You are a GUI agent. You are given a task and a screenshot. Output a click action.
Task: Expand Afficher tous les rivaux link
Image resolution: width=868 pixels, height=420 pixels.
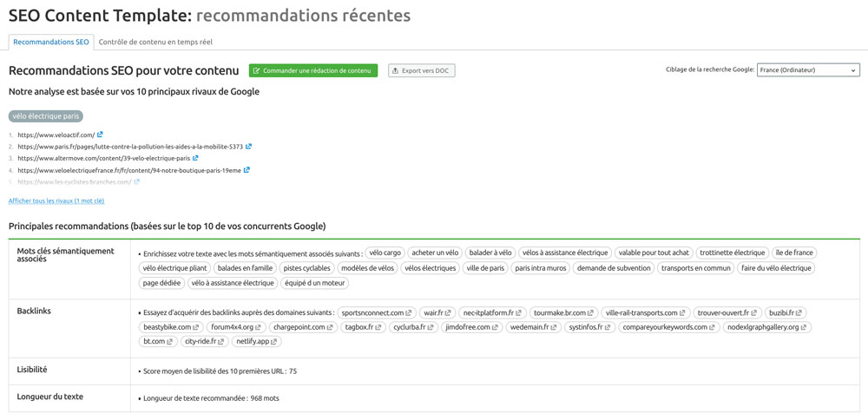56,200
